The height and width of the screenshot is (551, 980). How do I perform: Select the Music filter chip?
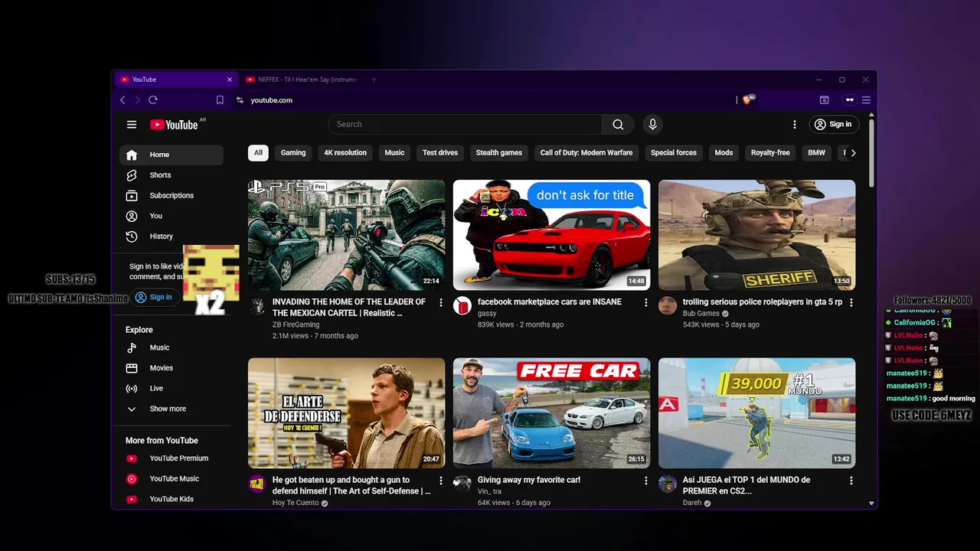coord(394,153)
